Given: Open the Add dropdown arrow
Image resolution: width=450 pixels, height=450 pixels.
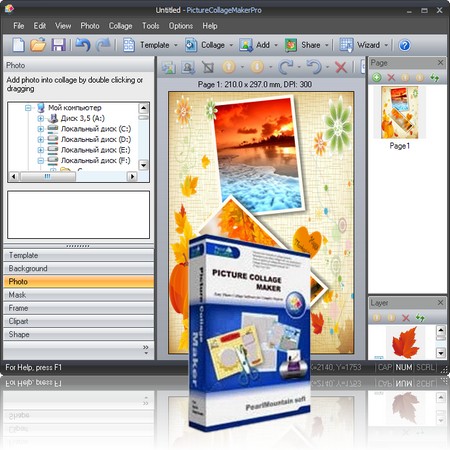Looking at the screenshot, I should 276,45.
